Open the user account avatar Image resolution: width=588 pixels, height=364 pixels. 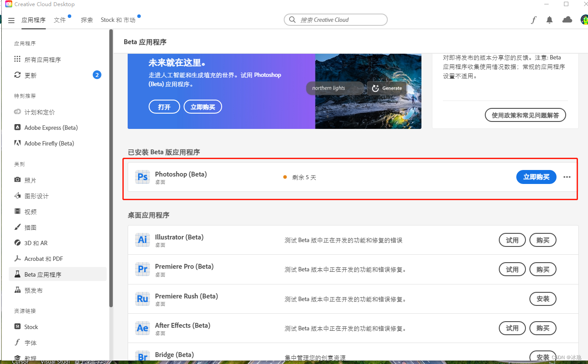(x=585, y=20)
